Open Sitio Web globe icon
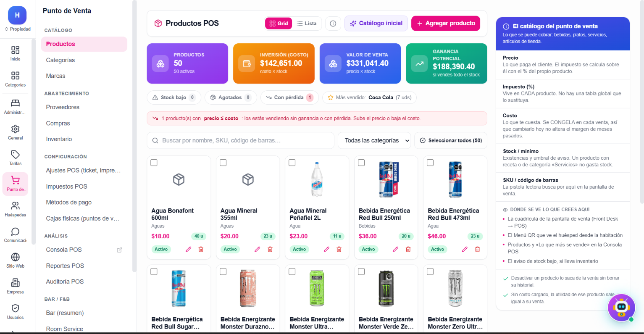 click(15, 260)
